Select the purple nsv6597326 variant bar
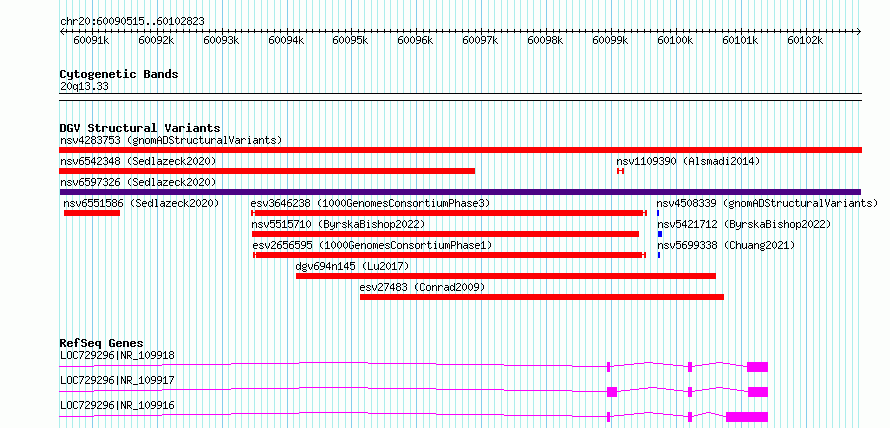This screenshot has height=428, width=890. pyautogui.click(x=460, y=192)
